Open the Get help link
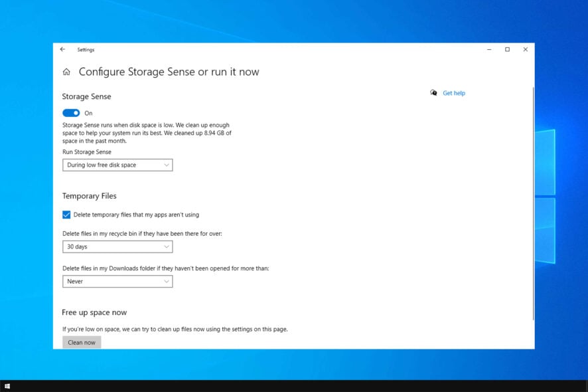The image size is (588, 392). pyautogui.click(x=454, y=93)
